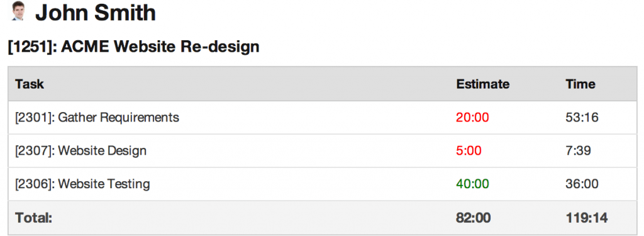Click the 82:00 total estimate
644x236 pixels.
coord(473,218)
